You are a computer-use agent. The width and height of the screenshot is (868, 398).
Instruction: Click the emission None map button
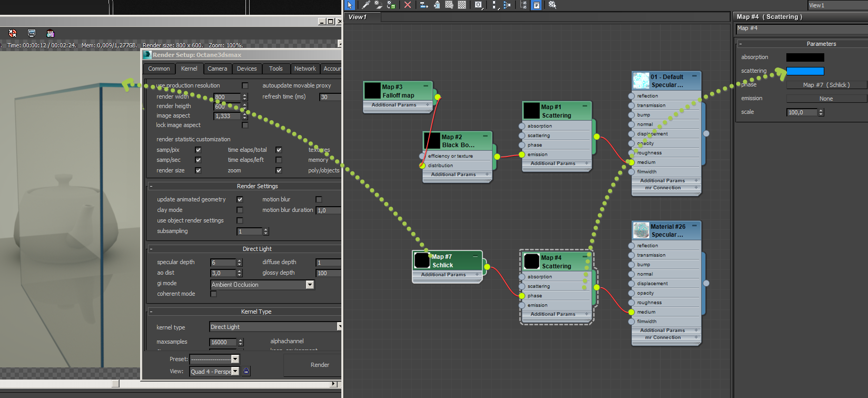click(826, 99)
